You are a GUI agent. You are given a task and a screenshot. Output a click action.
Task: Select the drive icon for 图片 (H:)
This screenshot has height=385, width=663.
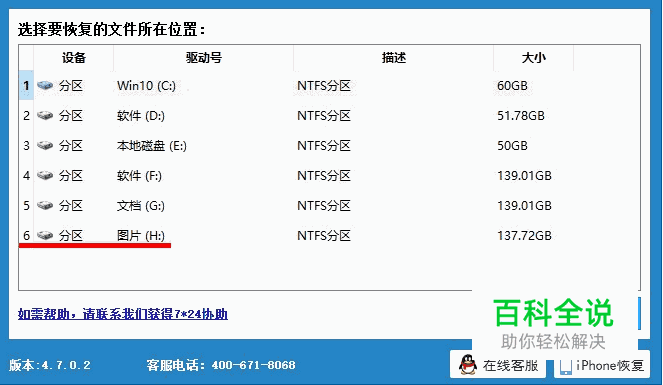[x=45, y=235]
